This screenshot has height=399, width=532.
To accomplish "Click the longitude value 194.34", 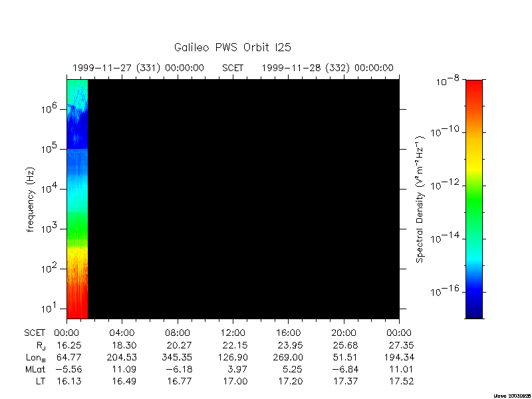I will click(399, 357).
